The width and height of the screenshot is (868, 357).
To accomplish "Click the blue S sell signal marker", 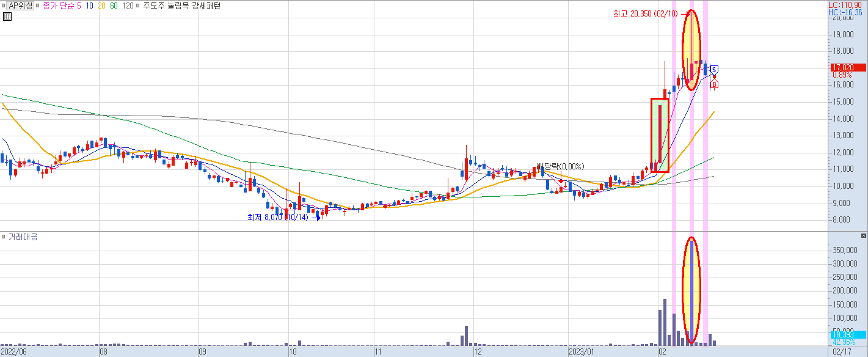I will (714, 69).
